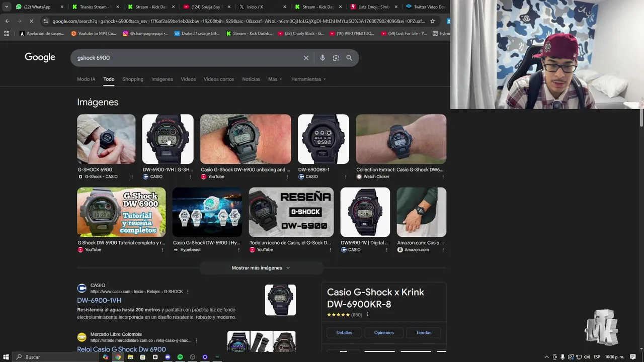Viewport: 644px width, 362px height.
Task: Select the Modo IA search tab
Action: (86, 79)
